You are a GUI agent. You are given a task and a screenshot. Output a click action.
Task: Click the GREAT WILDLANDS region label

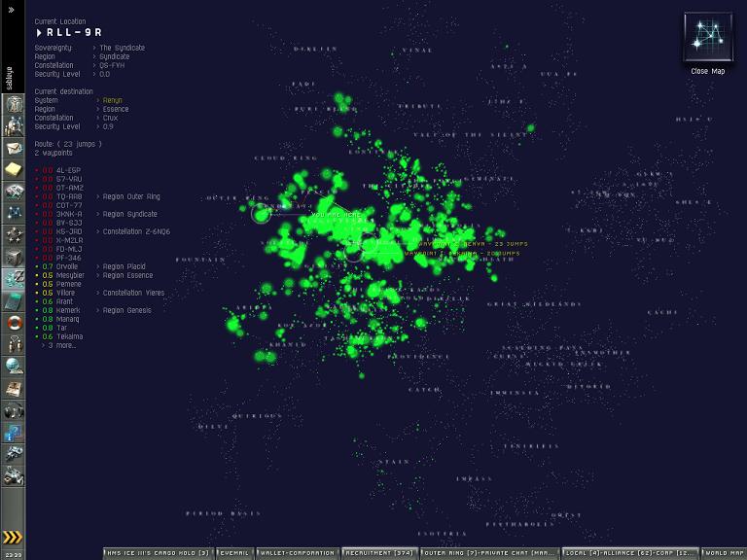click(x=534, y=304)
